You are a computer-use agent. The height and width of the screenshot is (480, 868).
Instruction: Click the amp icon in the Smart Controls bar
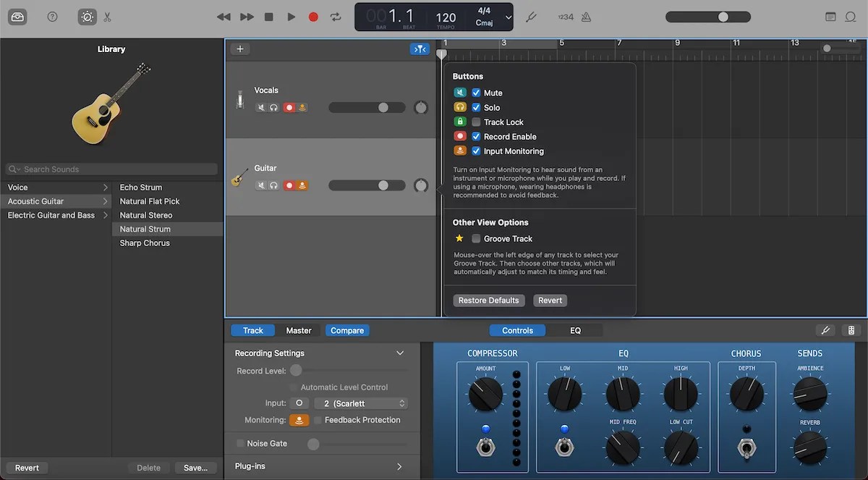click(x=851, y=330)
